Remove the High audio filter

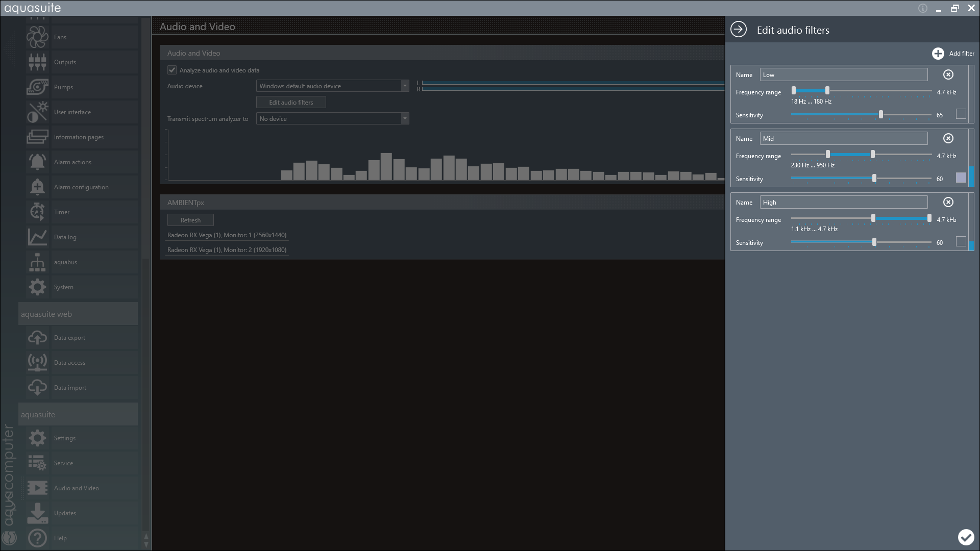click(x=948, y=202)
